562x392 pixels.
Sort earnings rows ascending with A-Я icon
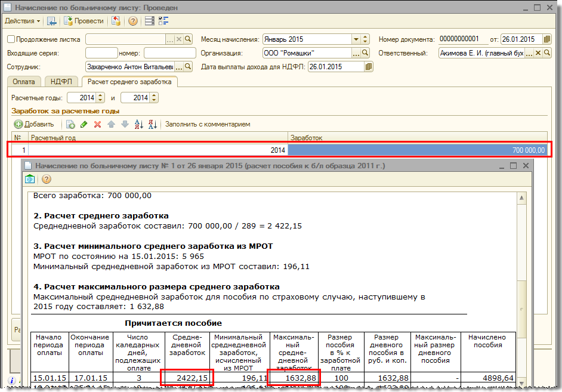[x=139, y=124]
